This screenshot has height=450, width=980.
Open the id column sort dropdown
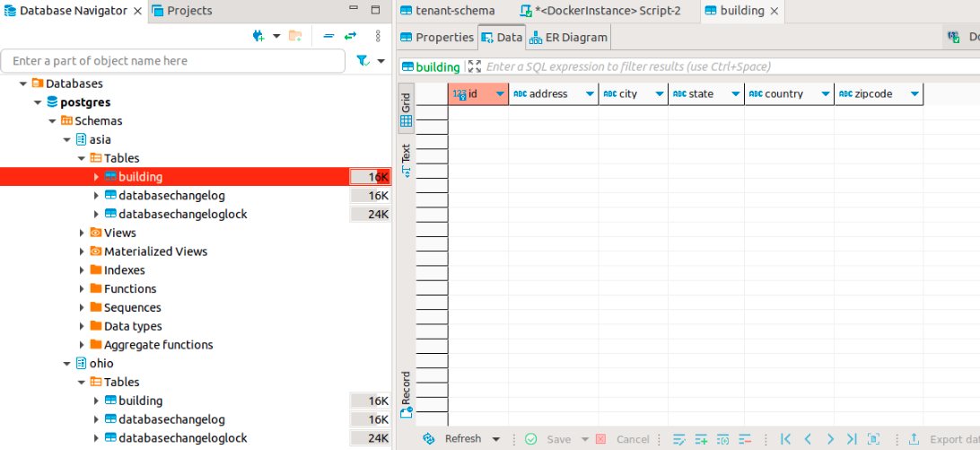500,94
